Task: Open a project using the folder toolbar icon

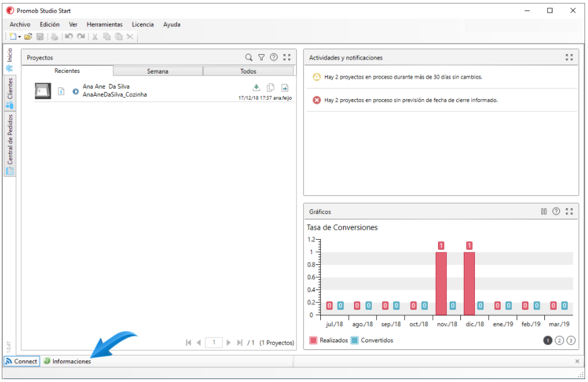Action: click(28, 37)
